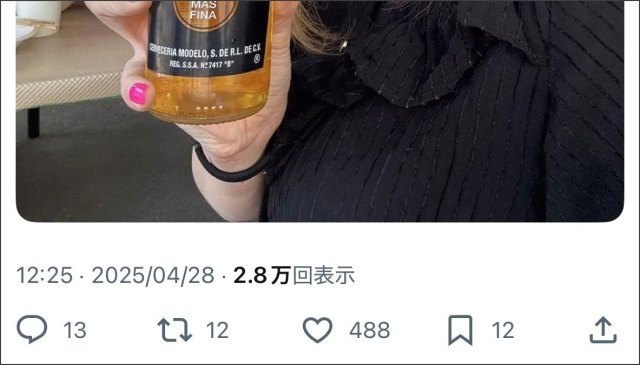View the 2.8万回表示 view count details
640x365 pixels.
click(x=294, y=276)
